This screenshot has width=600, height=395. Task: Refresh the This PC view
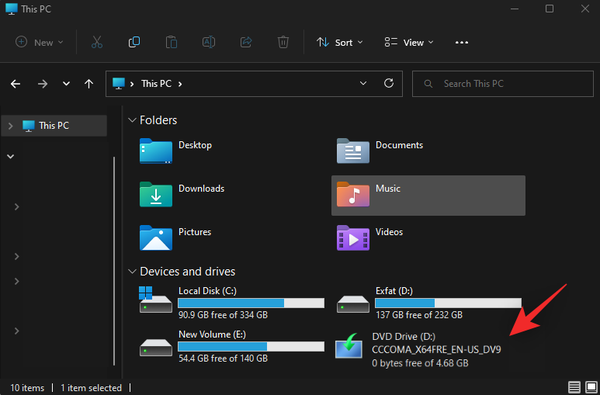(389, 83)
